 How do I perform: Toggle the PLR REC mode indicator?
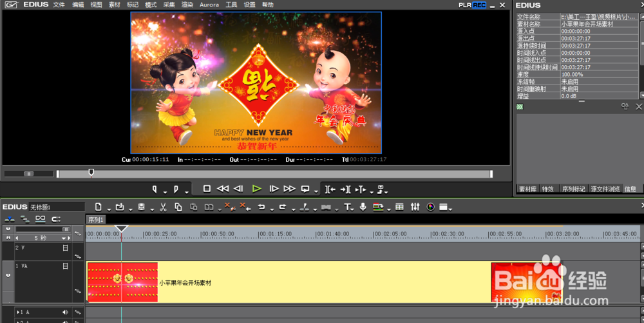coord(472,5)
